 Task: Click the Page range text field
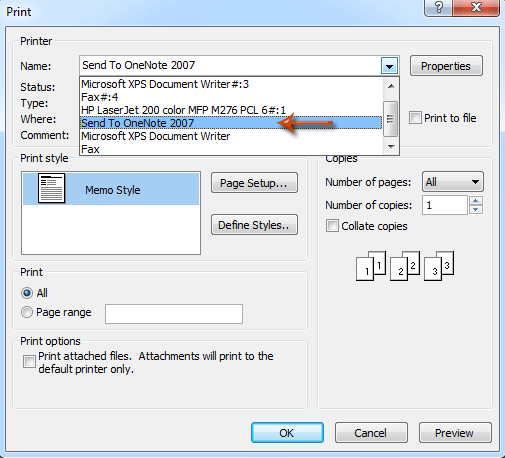(x=174, y=314)
